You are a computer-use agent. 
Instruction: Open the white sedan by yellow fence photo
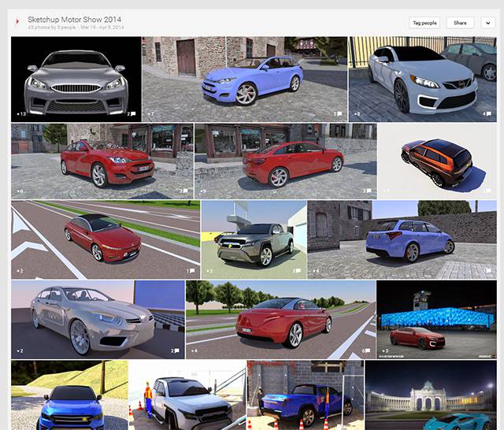pos(423,79)
